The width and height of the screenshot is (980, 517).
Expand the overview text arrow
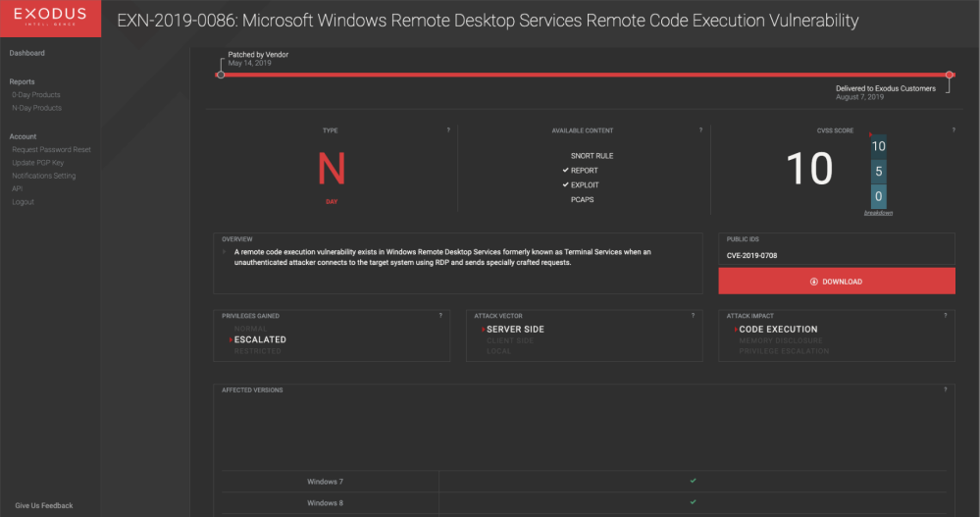[225, 252]
